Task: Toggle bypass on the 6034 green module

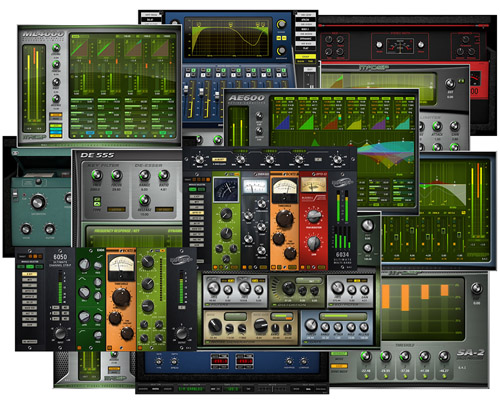Action: pos(215,267)
